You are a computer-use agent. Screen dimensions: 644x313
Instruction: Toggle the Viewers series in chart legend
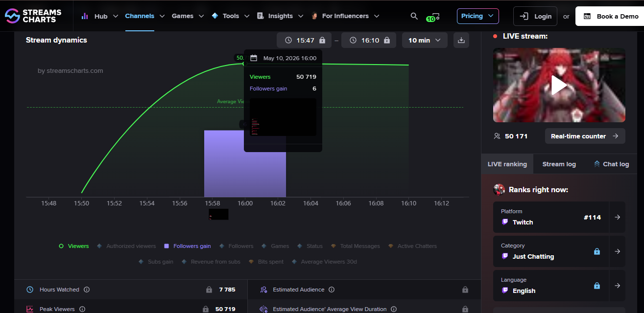point(74,246)
